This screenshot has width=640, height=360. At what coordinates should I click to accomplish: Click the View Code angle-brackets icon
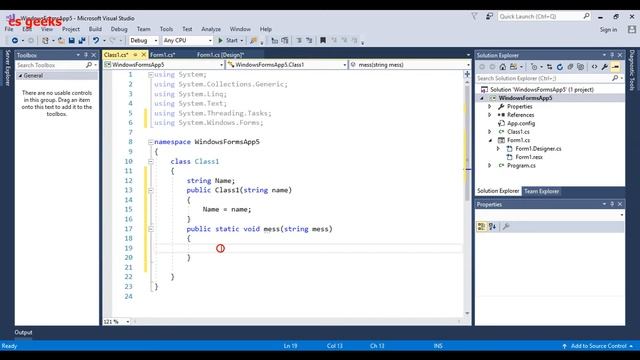[x=594, y=67]
